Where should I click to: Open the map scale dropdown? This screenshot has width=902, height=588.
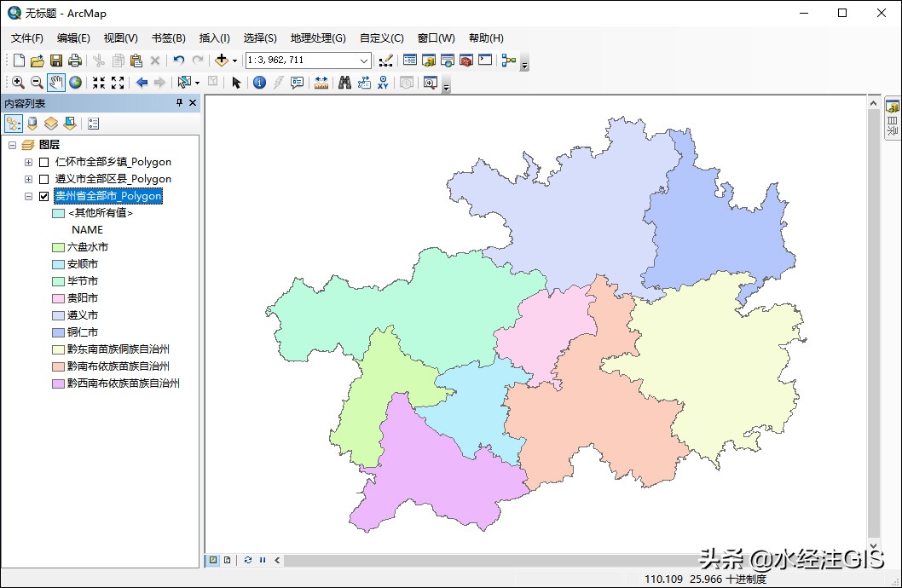tap(364, 61)
